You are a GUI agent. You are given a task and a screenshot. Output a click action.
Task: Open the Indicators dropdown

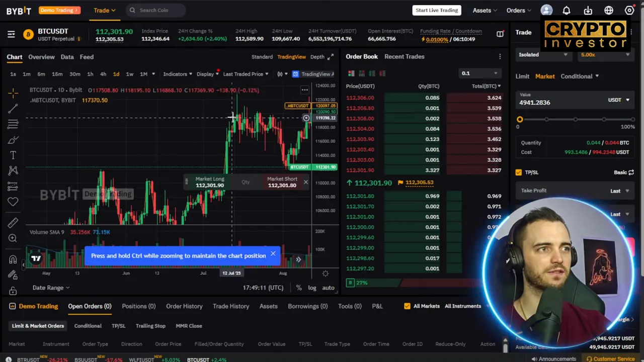click(x=178, y=74)
